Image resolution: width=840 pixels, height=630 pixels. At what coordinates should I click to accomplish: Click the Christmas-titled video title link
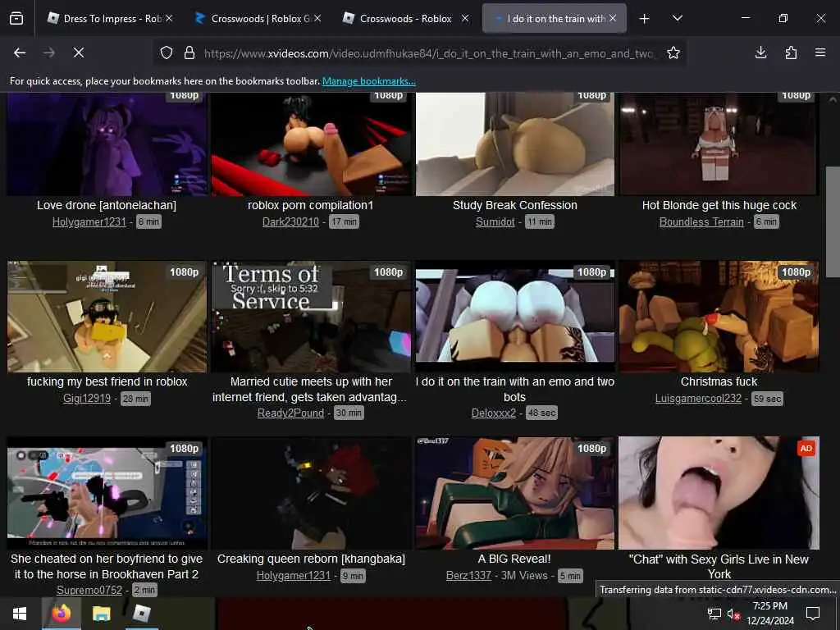719,381
